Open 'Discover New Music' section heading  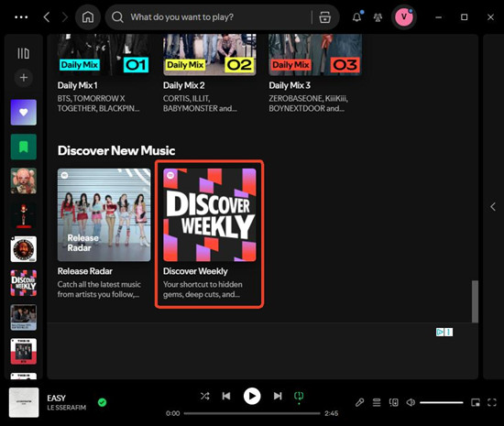(x=116, y=150)
